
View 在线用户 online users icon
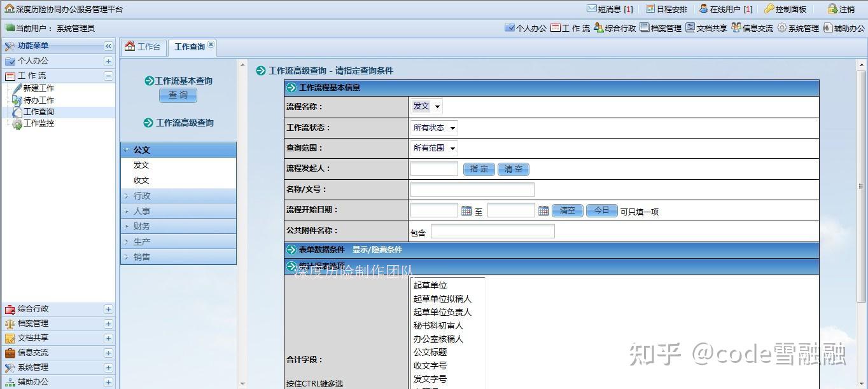pos(703,9)
